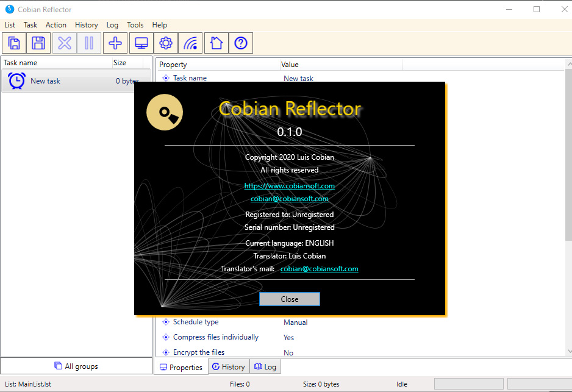Click the Current language: ENGLISH text
The width and height of the screenshot is (572, 392).
click(x=290, y=243)
